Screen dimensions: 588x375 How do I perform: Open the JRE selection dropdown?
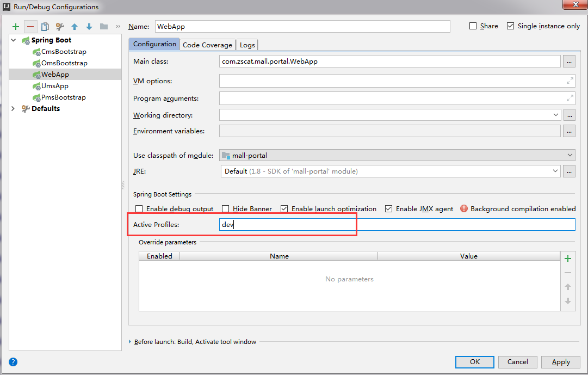555,171
